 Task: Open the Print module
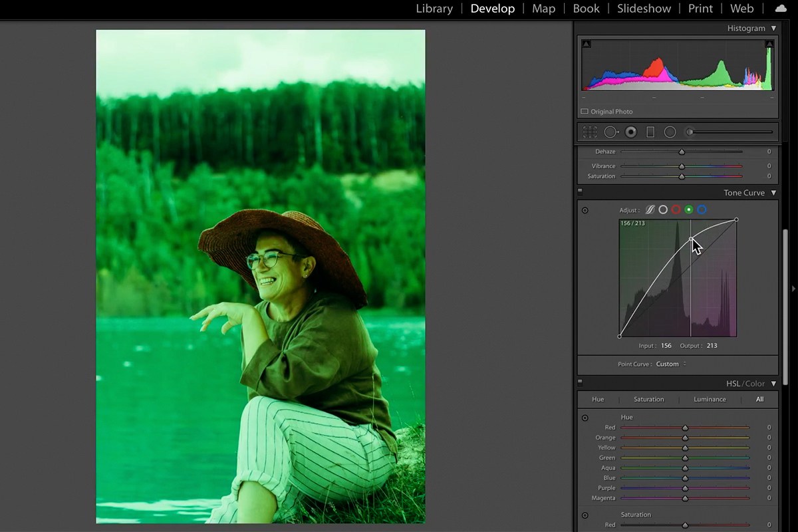[x=700, y=9]
